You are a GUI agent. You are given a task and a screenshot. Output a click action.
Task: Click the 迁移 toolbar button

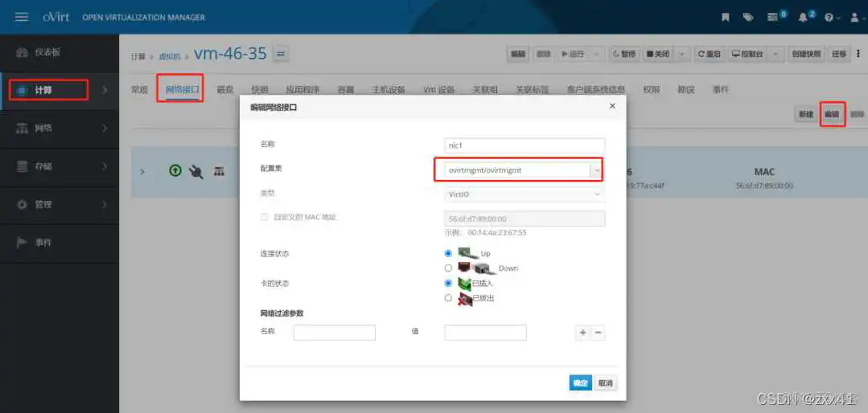pyautogui.click(x=839, y=54)
